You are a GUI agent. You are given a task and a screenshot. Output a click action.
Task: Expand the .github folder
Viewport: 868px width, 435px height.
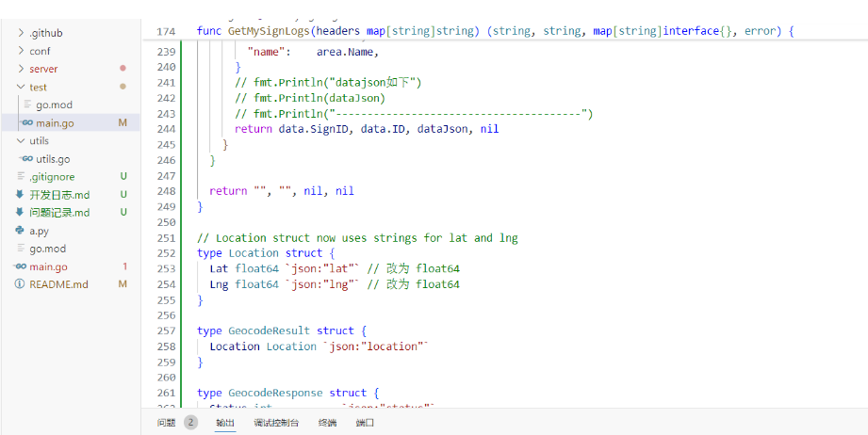pos(21,33)
